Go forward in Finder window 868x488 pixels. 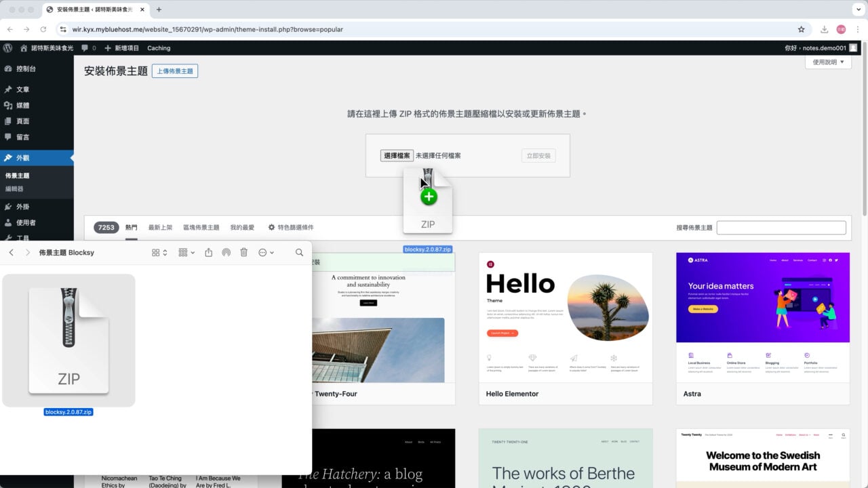click(x=27, y=252)
